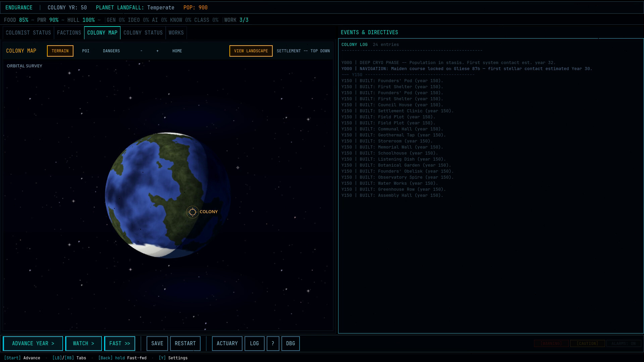Click the colony crosshair marker on planet

[x=193, y=212]
